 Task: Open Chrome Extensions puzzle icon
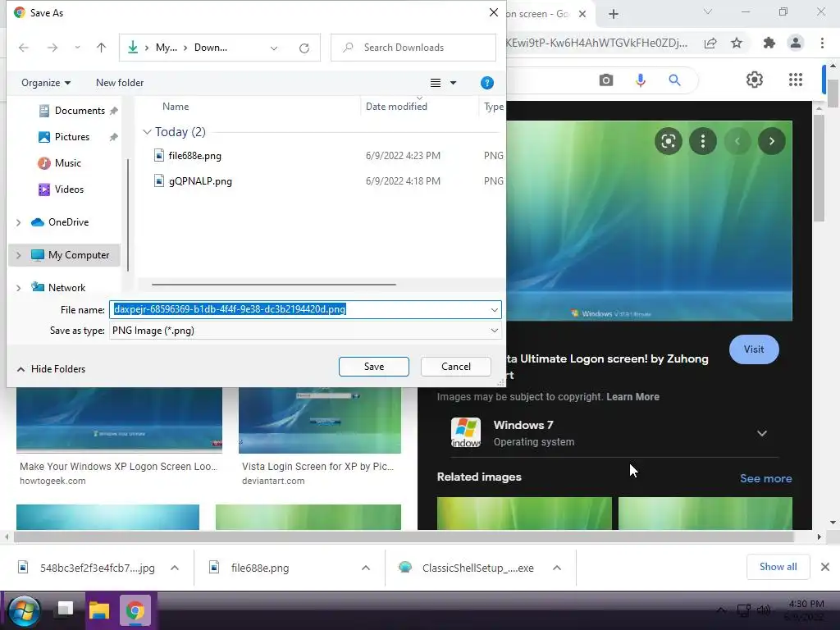click(769, 43)
